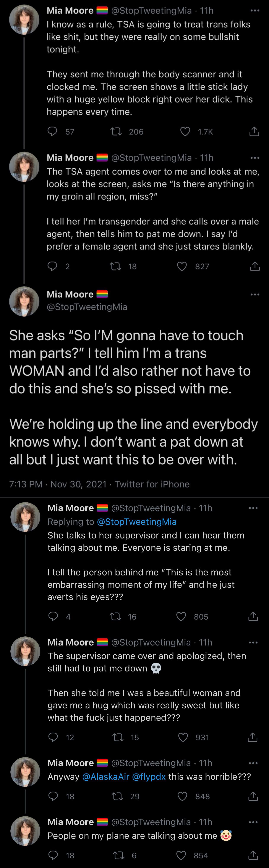Click the @StopTweetingMia reply mention link
This screenshot has width=269, height=868.
pyautogui.click(x=136, y=522)
